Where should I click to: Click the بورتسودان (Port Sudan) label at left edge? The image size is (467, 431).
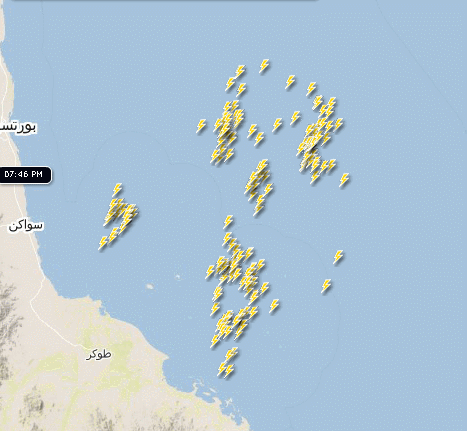[x=17, y=126]
